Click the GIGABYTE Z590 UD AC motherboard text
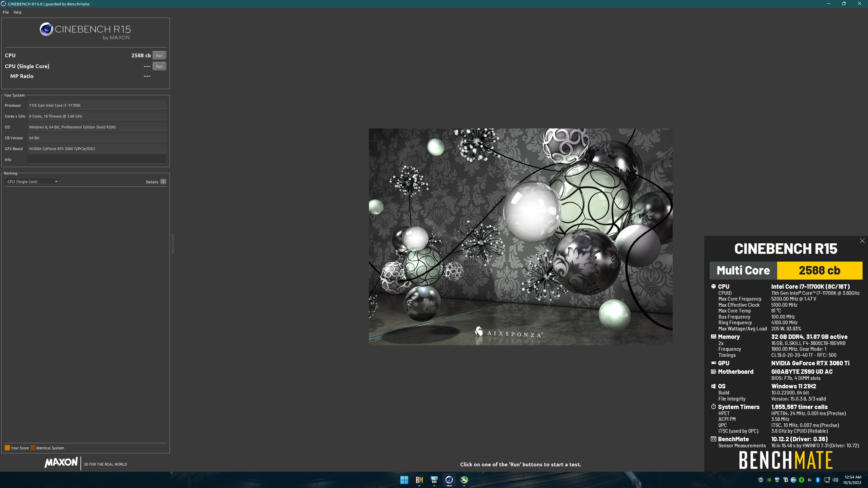Viewport: 868px width, 488px height. 802,372
